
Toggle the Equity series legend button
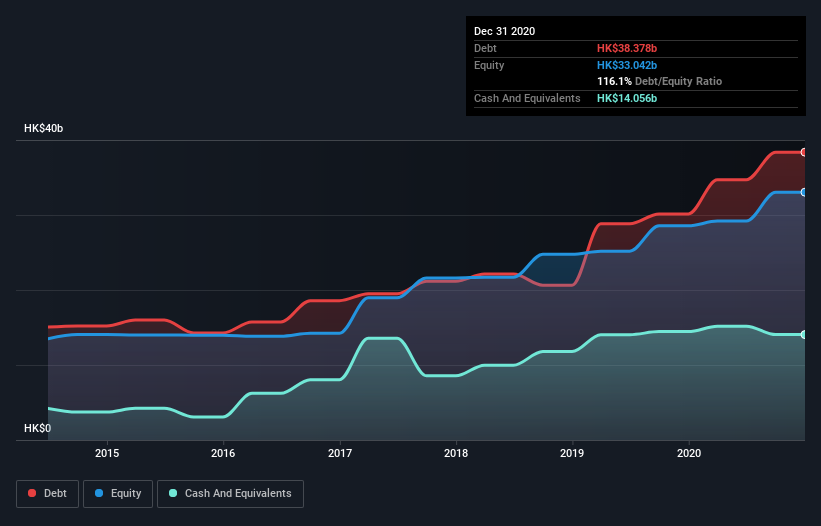(118, 494)
